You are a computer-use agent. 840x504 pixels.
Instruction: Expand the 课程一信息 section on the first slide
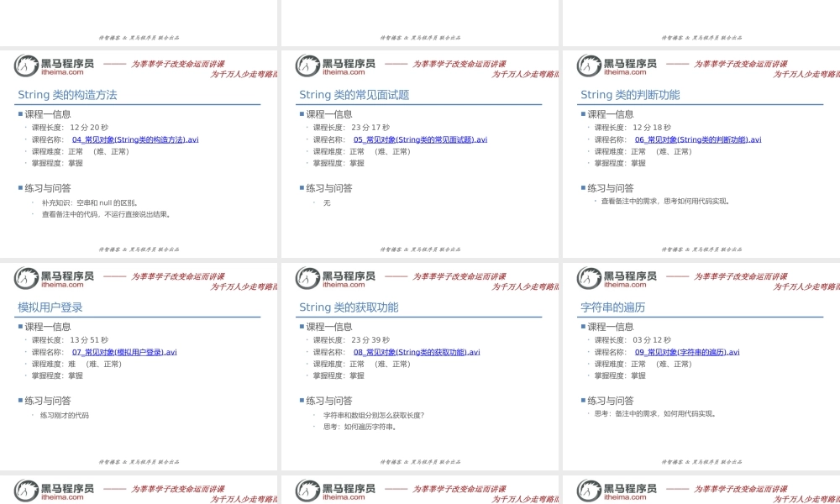coord(44,113)
